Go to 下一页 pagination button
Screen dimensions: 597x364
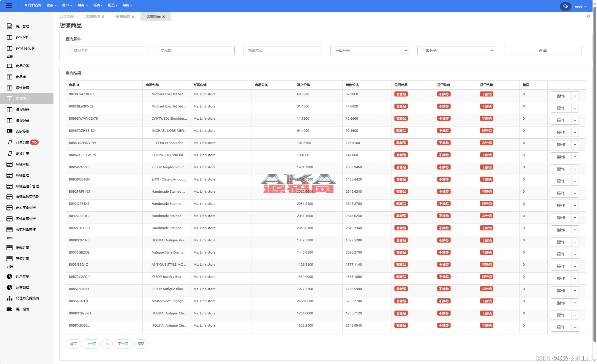[123, 344]
